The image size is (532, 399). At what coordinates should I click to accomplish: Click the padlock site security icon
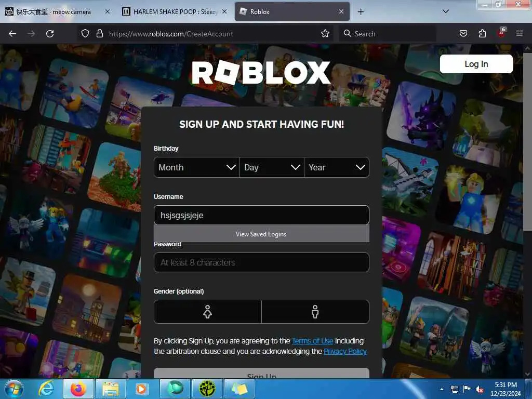[99, 34]
